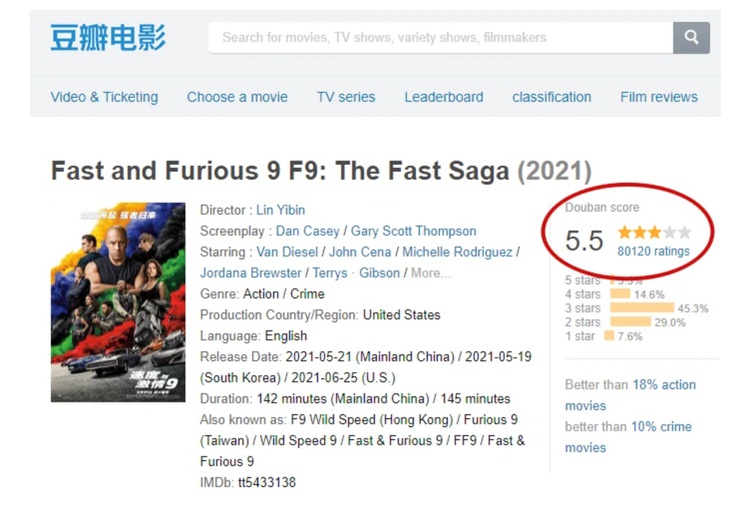Open the Choose a movie tab
This screenshot has width=730, height=510.
[x=237, y=97]
